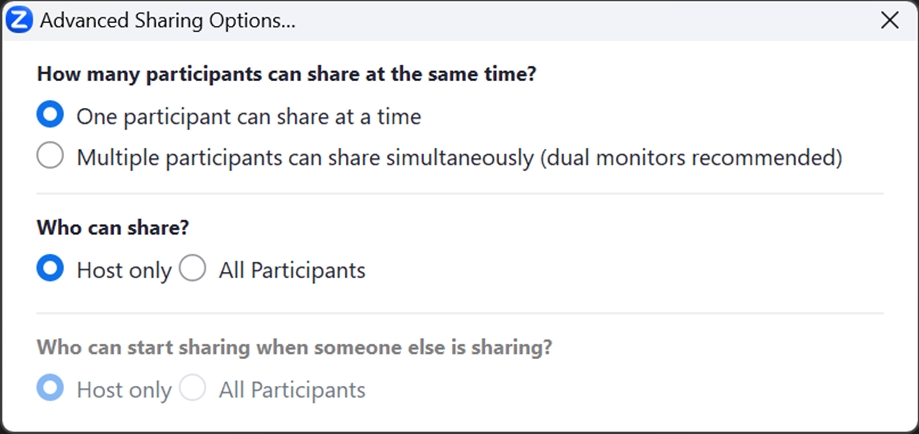
Task: Click the 'One participant can share at a time' label
Action: (x=249, y=117)
